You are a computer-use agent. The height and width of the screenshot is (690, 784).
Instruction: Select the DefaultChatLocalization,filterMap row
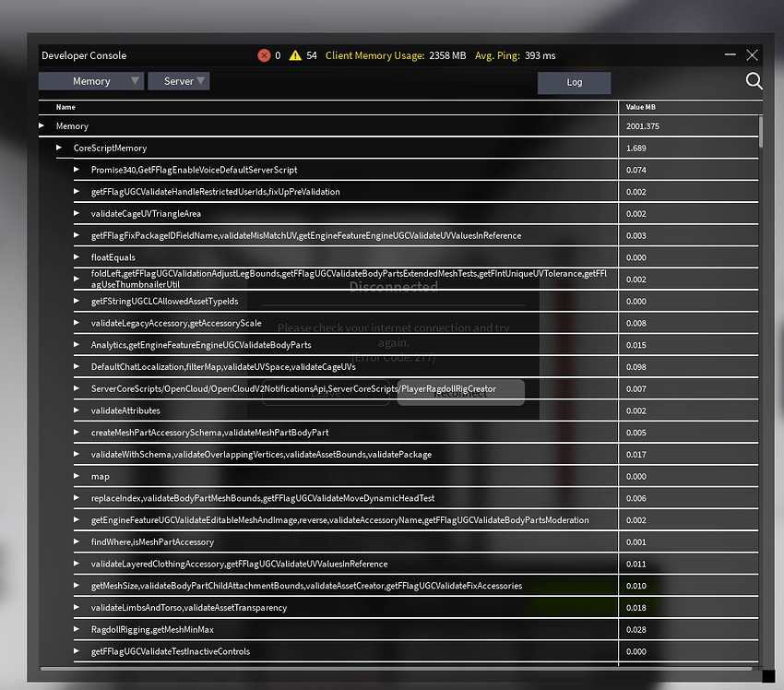pyautogui.click(x=277, y=366)
